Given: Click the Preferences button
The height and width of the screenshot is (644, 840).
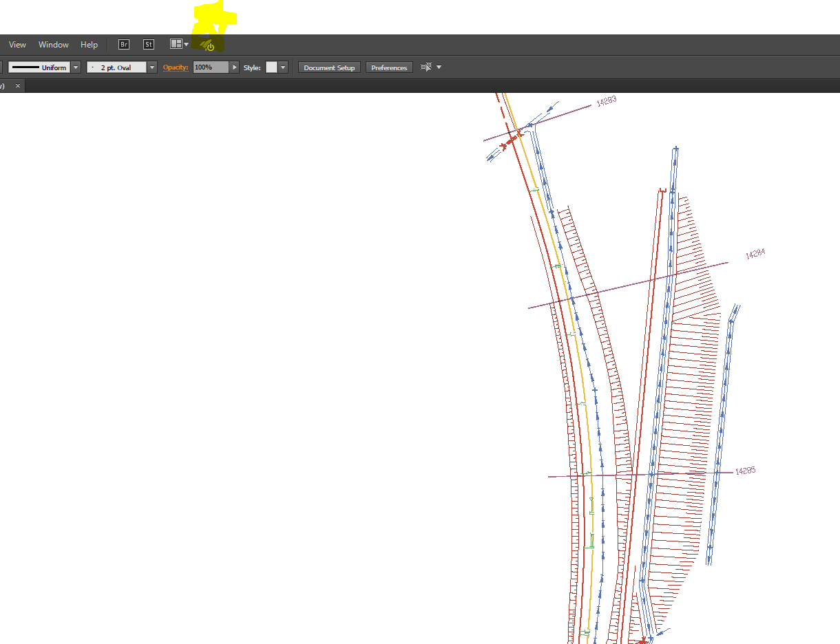Looking at the screenshot, I should (389, 67).
